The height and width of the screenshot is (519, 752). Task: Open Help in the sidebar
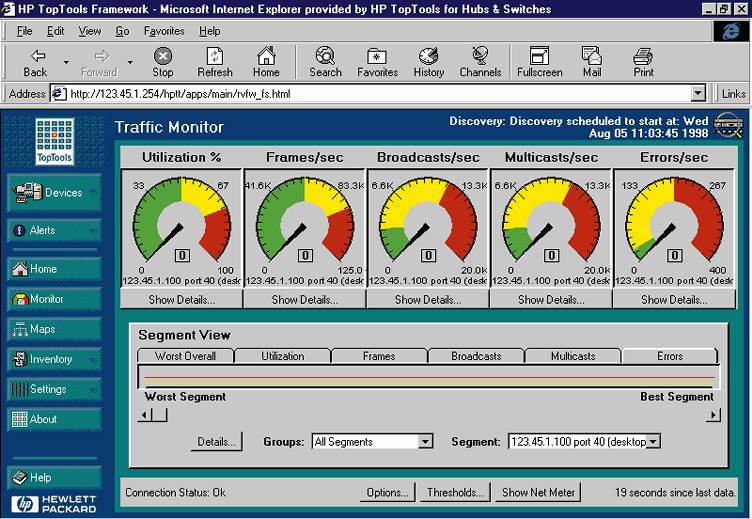point(54,478)
